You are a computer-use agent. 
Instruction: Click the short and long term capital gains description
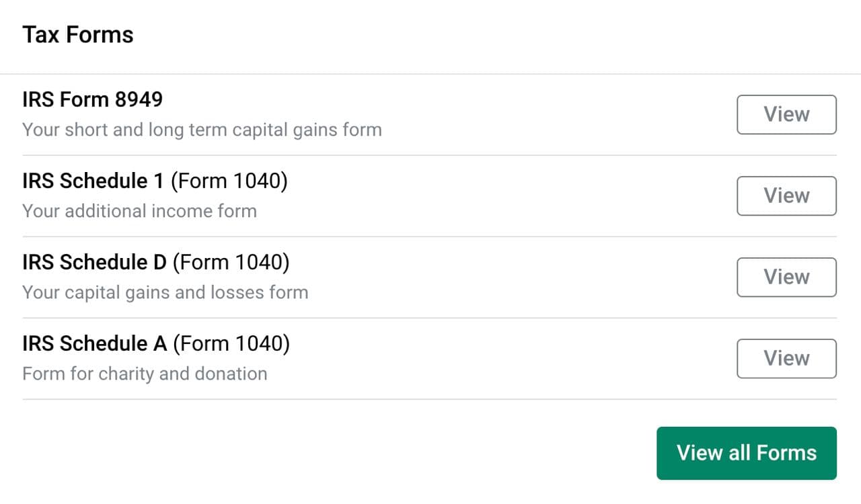202,130
